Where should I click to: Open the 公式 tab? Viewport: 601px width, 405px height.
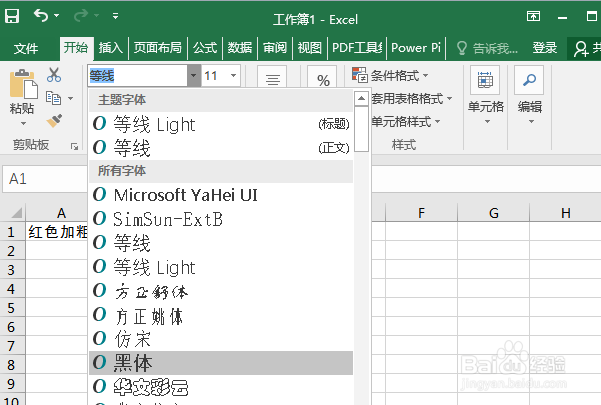205,48
